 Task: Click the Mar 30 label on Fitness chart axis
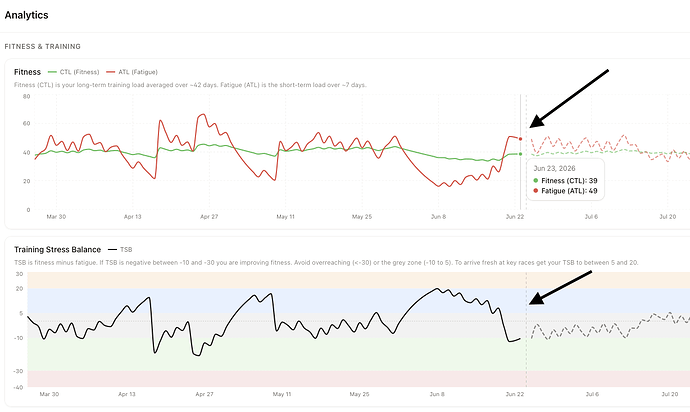pos(56,217)
